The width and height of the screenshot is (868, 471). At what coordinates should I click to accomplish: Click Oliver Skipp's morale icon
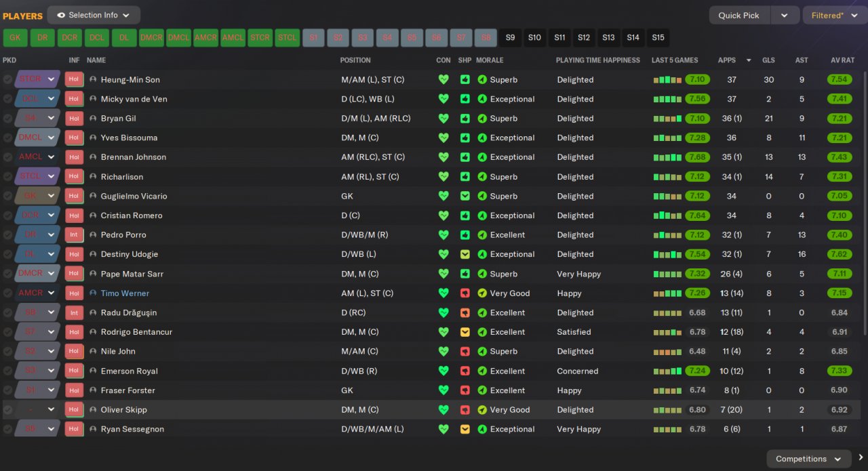coord(482,410)
